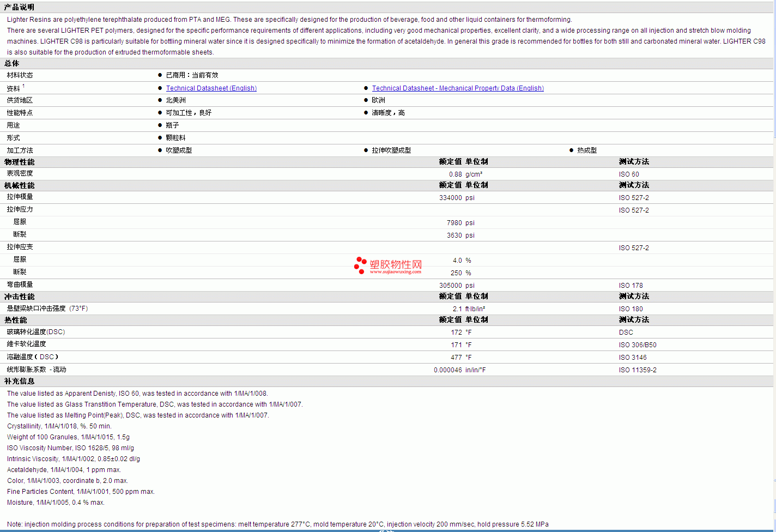Click the ISO 306/B50 test method
Screen dimensions: 776x532
coord(638,345)
